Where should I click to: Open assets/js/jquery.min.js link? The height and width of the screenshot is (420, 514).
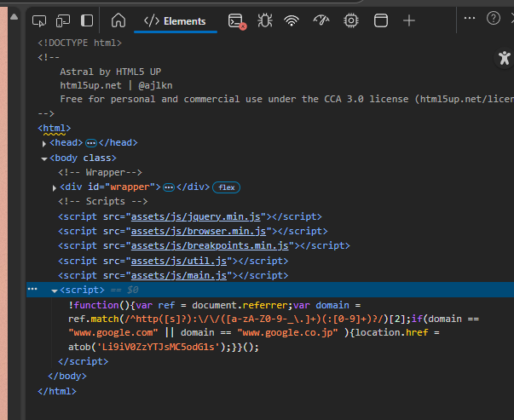[196, 217]
